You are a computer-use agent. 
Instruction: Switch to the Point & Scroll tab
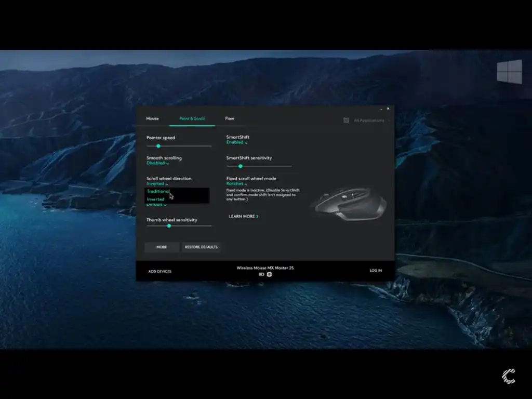tap(192, 118)
